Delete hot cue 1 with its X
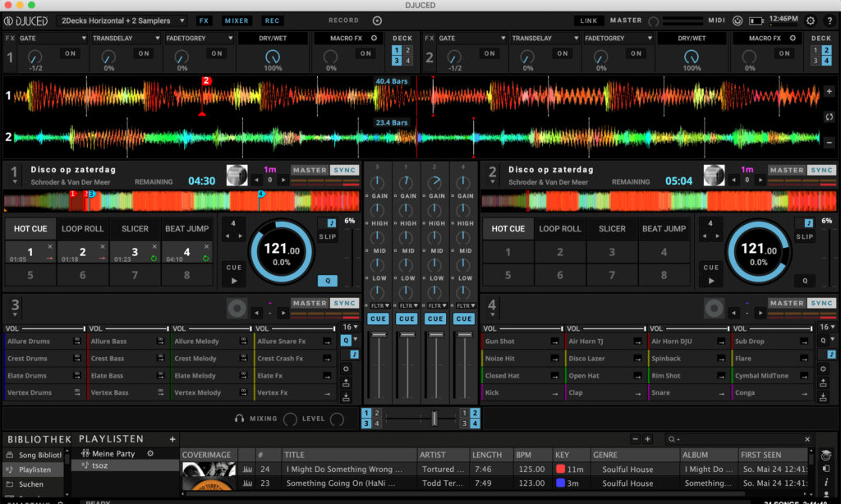This screenshot has height=504, width=841. [50, 246]
